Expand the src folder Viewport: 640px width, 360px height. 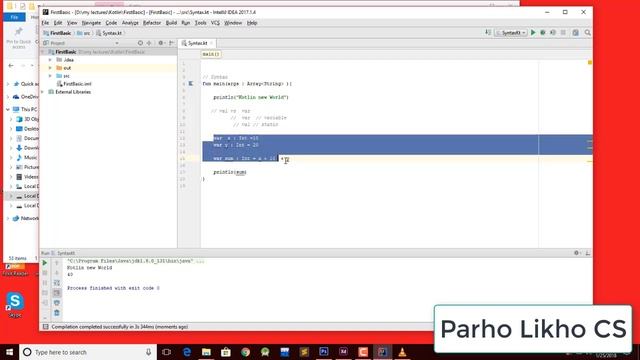[50, 76]
